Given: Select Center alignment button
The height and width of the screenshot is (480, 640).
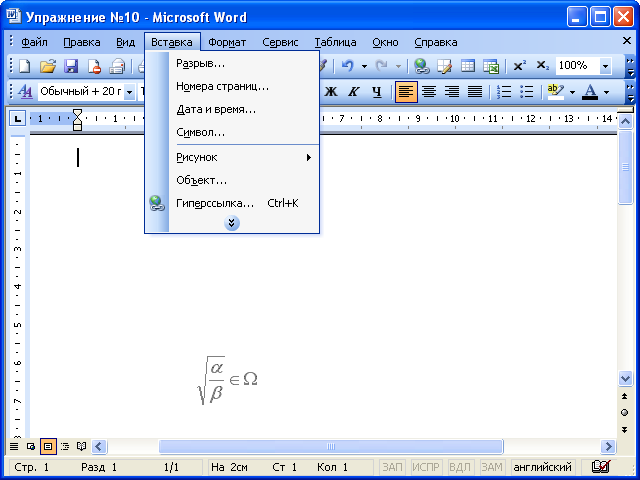Looking at the screenshot, I should coord(429,91).
